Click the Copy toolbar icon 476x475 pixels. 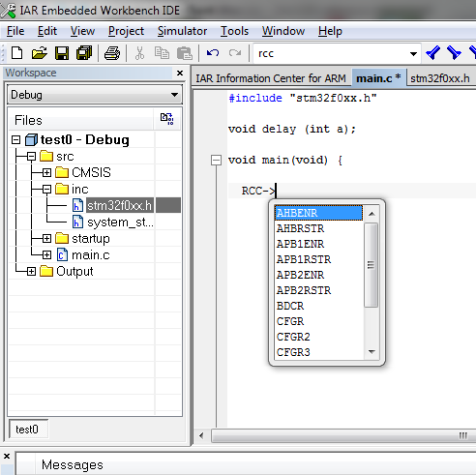[162, 53]
